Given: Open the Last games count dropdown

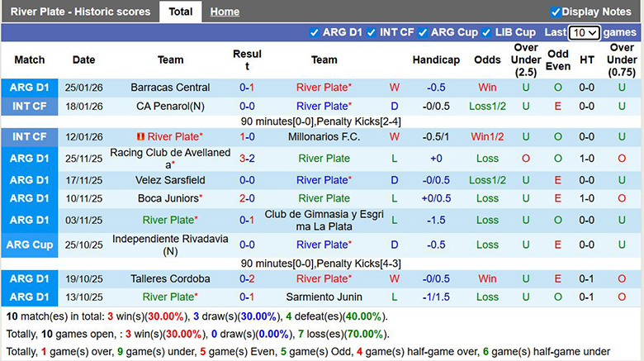Looking at the screenshot, I should pyautogui.click(x=584, y=33).
